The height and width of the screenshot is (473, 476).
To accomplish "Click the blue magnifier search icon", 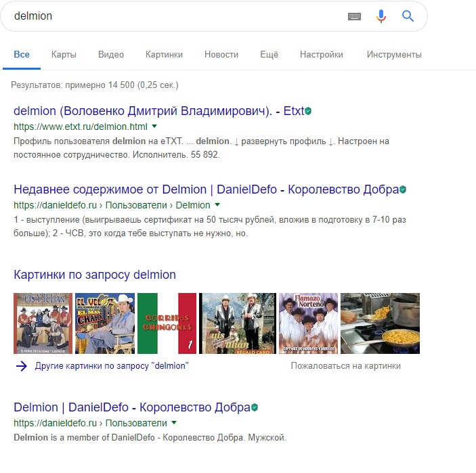I will [x=408, y=16].
